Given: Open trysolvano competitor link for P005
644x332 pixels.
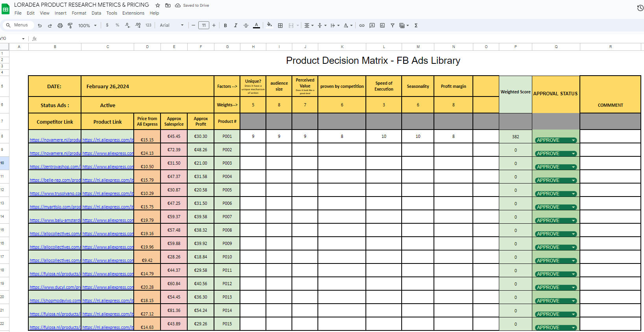Looking at the screenshot, I should (55, 193).
